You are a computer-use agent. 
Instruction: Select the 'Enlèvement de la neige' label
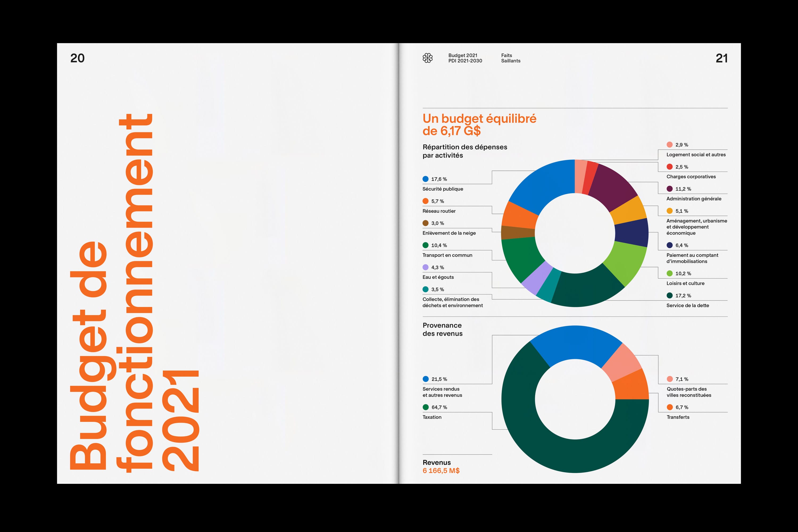(x=449, y=233)
